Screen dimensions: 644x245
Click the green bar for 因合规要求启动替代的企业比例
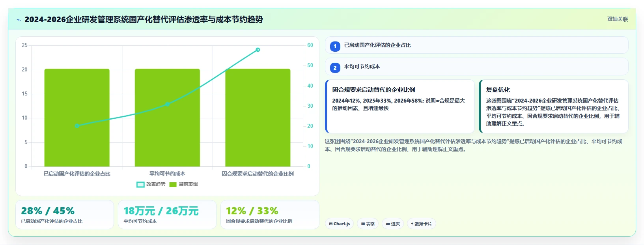[x=258, y=118]
